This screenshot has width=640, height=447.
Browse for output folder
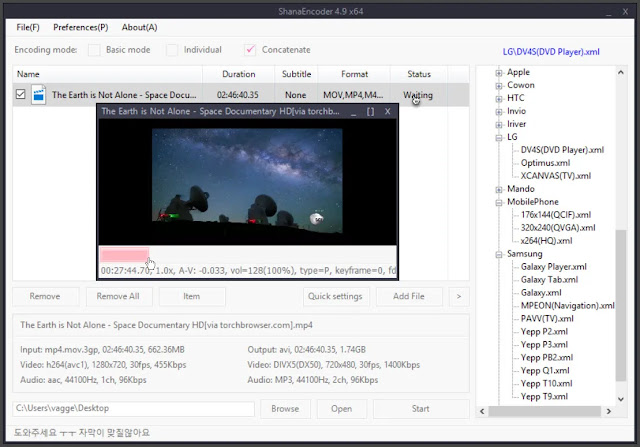point(285,409)
